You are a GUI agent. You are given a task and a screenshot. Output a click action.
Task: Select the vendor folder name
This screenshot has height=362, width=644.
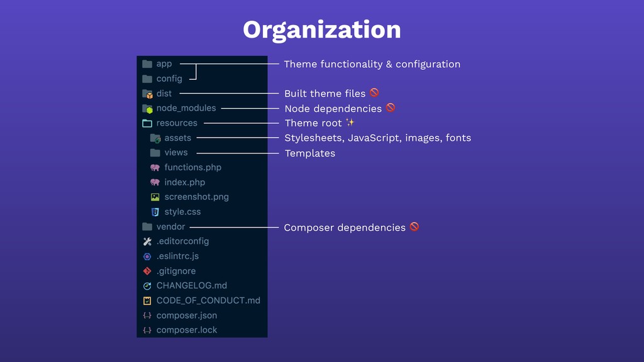pos(170,227)
